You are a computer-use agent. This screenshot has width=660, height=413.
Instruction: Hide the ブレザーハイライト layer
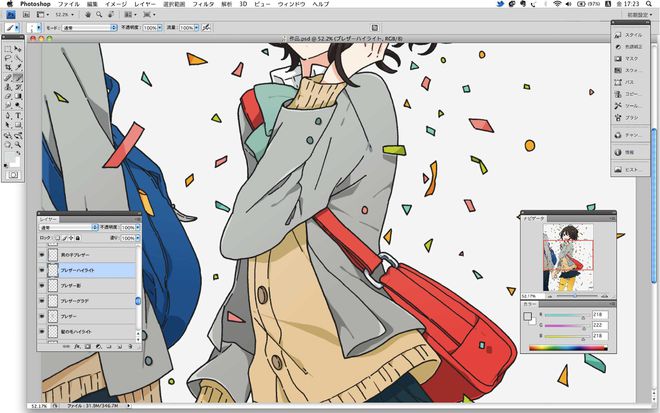coord(42,270)
